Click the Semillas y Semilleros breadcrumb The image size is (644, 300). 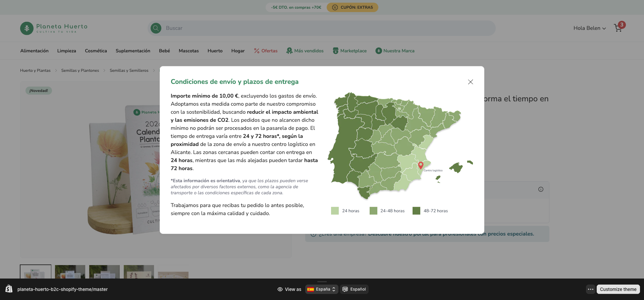coord(129,70)
